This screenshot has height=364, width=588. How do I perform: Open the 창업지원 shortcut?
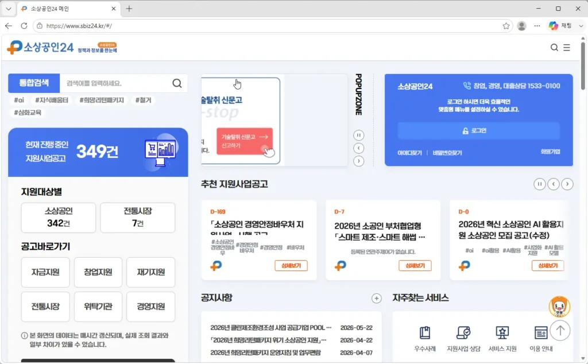98,272
